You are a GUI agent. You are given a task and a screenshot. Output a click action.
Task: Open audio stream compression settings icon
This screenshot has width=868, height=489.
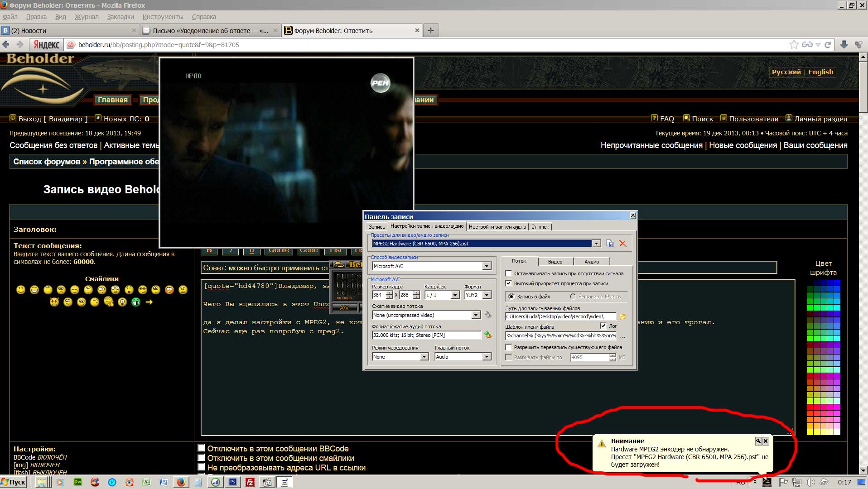(488, 335)
